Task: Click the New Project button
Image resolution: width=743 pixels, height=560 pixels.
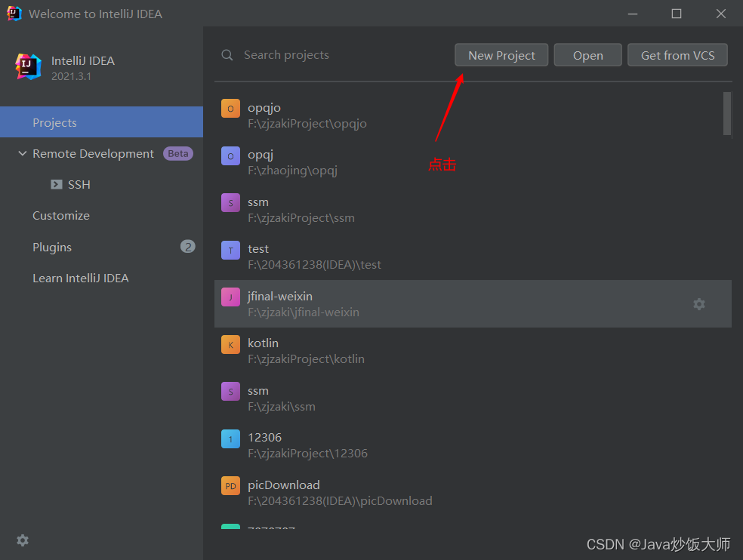Action: pos(501,55)
